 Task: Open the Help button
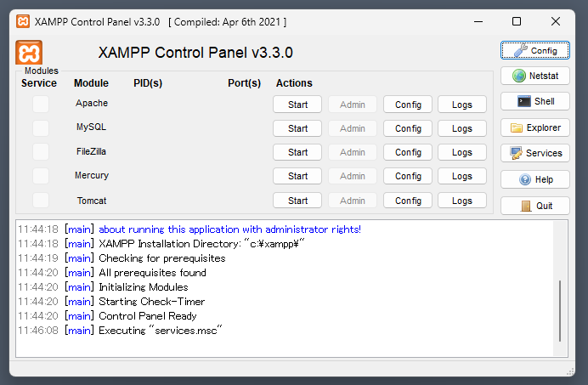[535, 179]
